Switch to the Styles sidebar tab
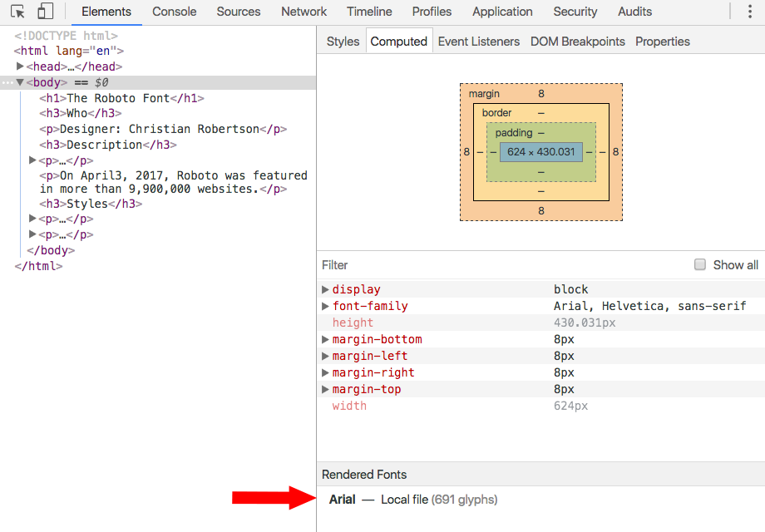Image resolution: width=765 pixels, height=532 pixels. [343, 42]
